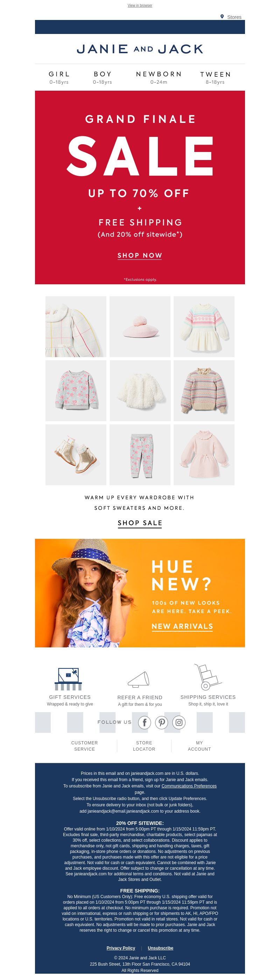Open the Facebook icon under Follow Us
Viewport: 280px width, 980px height.
click(x=145, y=722)
